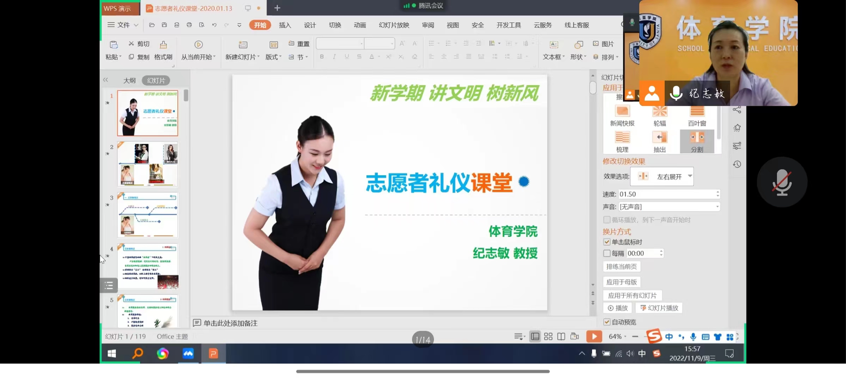Screen dimensions: 846x381
Task: Start slideshow from current slide (从当前开始)
Action: click(x=198, y=50)
